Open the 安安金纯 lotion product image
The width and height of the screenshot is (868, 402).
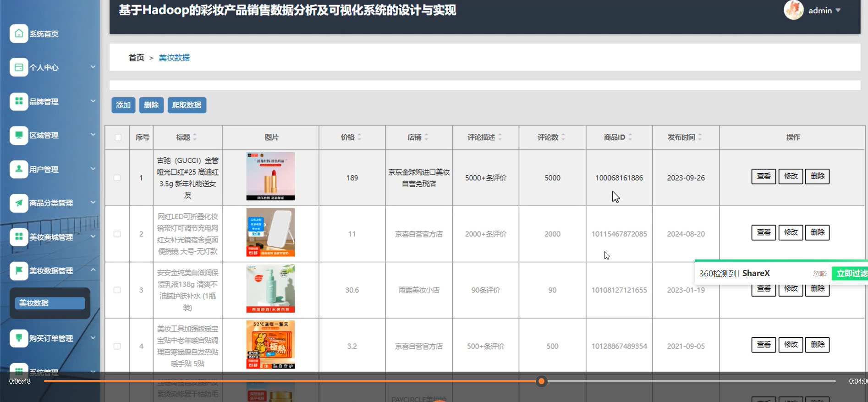(x=270, y=289)
